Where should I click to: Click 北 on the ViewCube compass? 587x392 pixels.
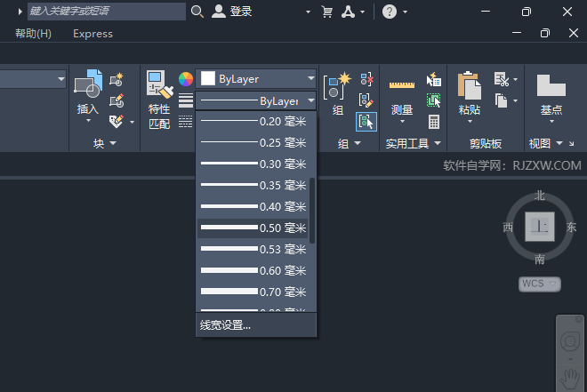(x=540, y=196)
